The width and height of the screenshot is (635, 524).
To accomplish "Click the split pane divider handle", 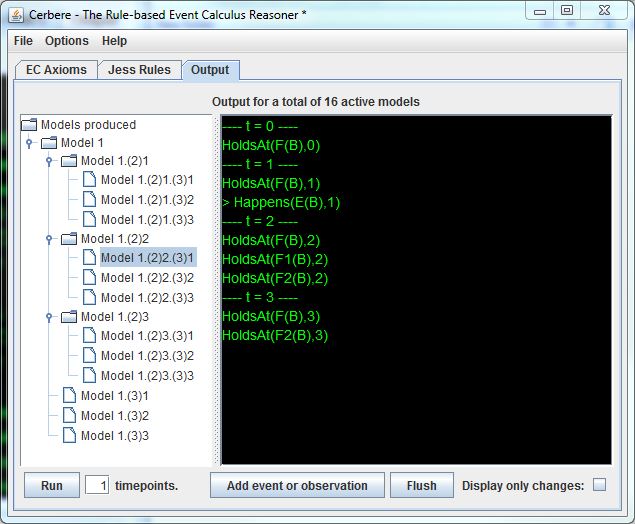I will click(x=217, y=290).
